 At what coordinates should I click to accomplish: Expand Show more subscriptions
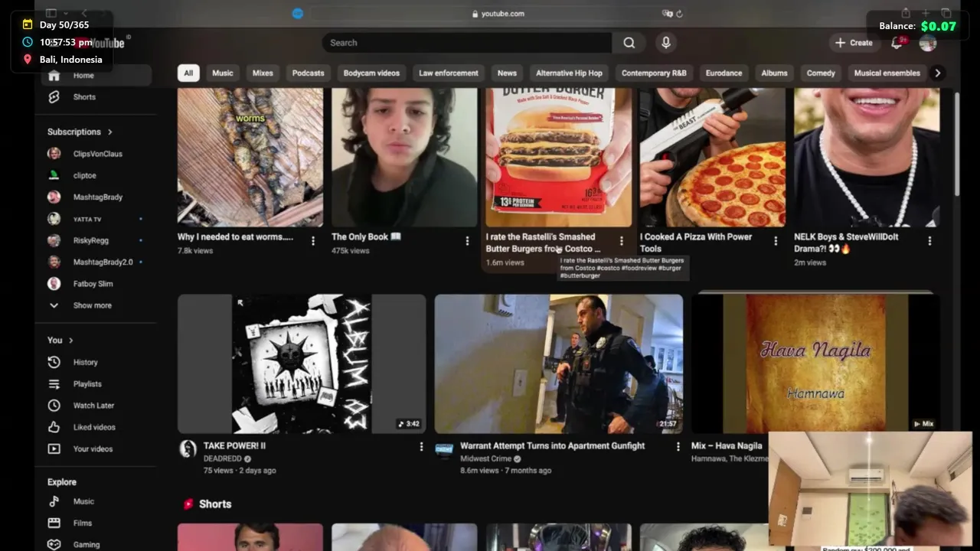click(x=96, y=305)
